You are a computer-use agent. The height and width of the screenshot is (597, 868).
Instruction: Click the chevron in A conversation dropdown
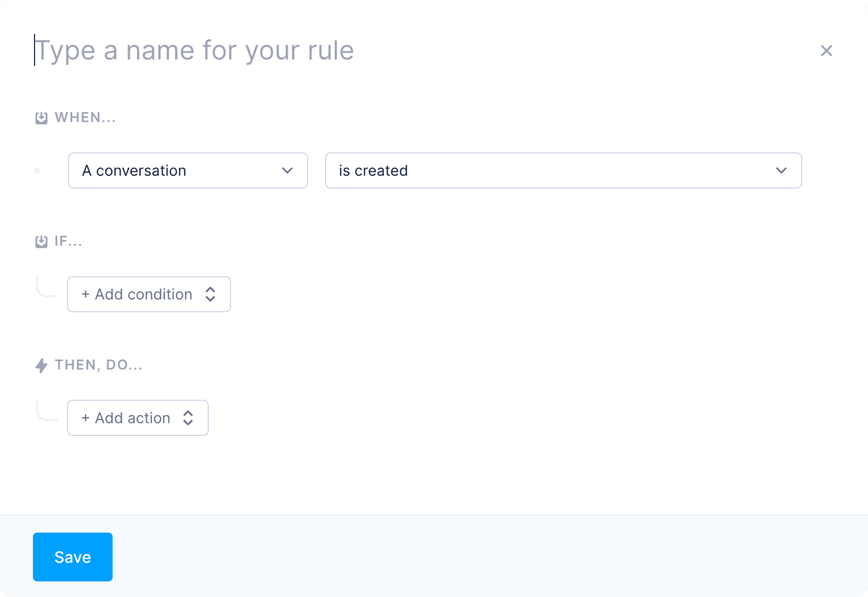[287, 170]
